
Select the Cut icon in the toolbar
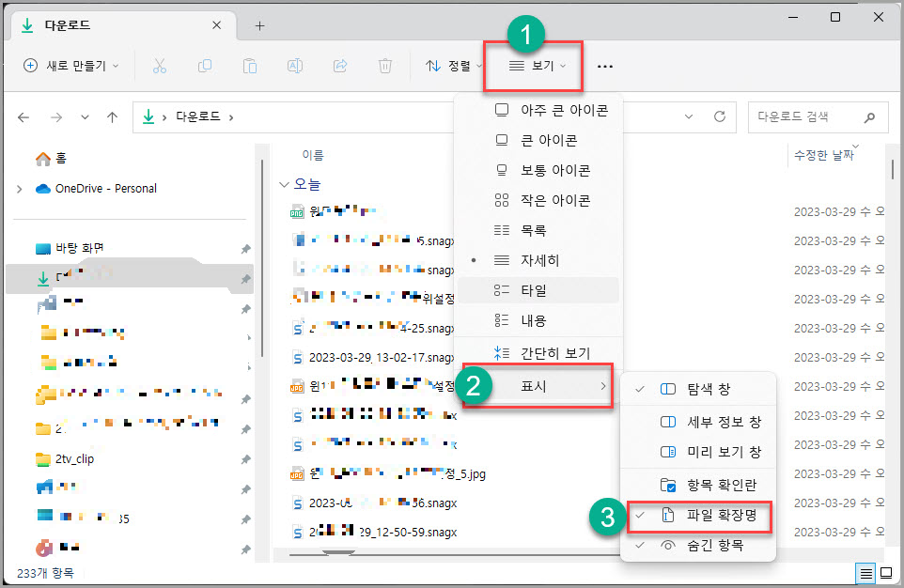click(x=160, y=66)
